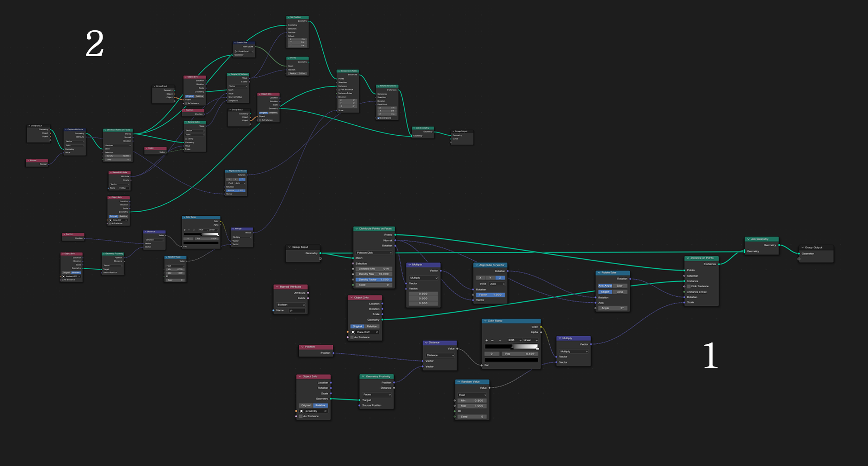Open the Poisson Disk distribution method dropdown
Viewport: 868px width, 466px height.
coord(374,252)
